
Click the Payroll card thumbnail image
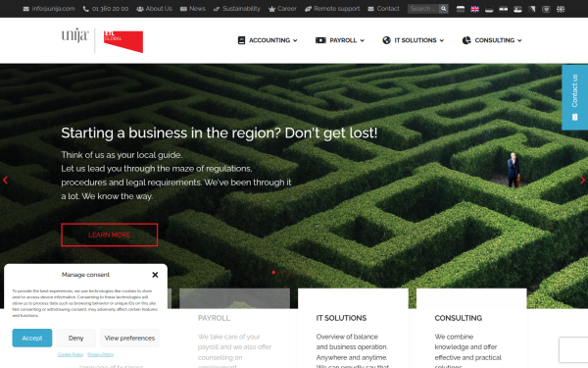[x=235, y=298]
